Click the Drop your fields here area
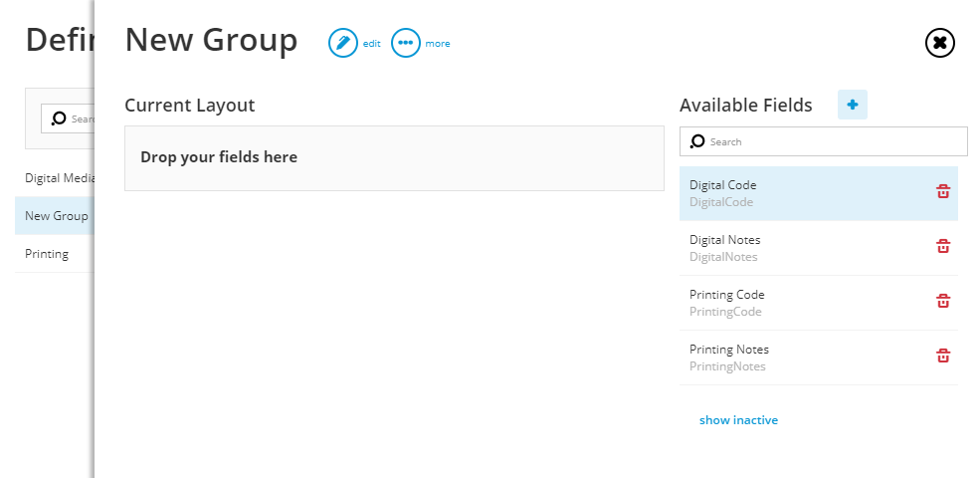 (x=394, y=158)
